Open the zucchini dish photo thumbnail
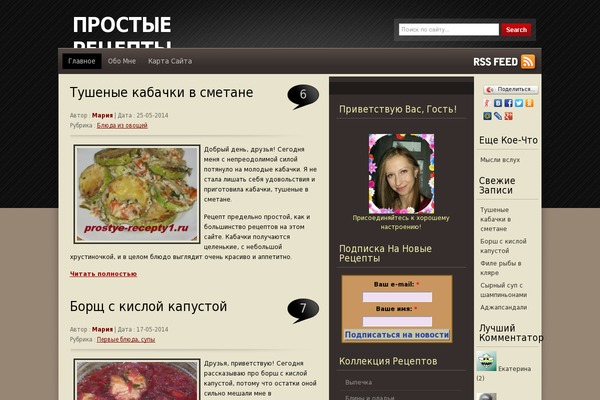 (137, 194)
